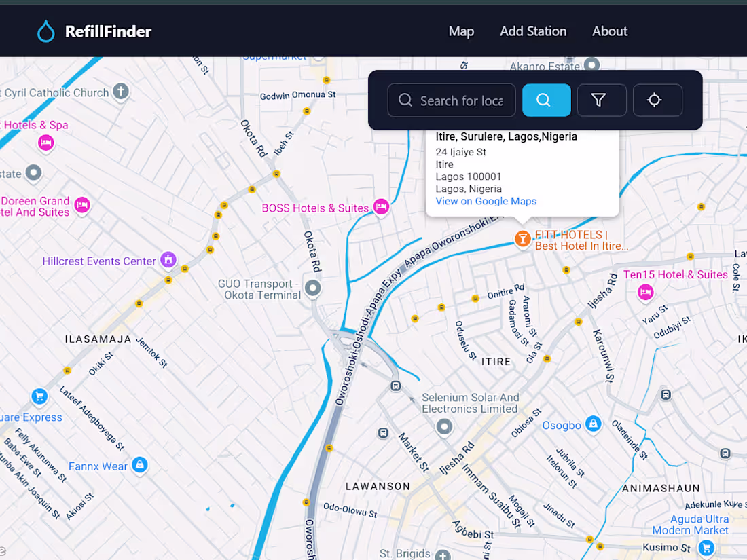Select the FITT Hotels orange map marker
This screenshot has width=747, height=560.
(522, 240)
